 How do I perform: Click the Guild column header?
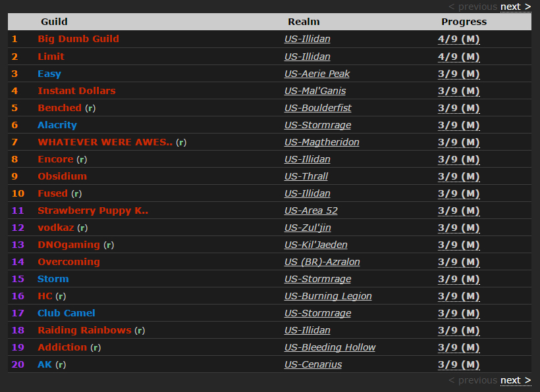click(54, 22)
